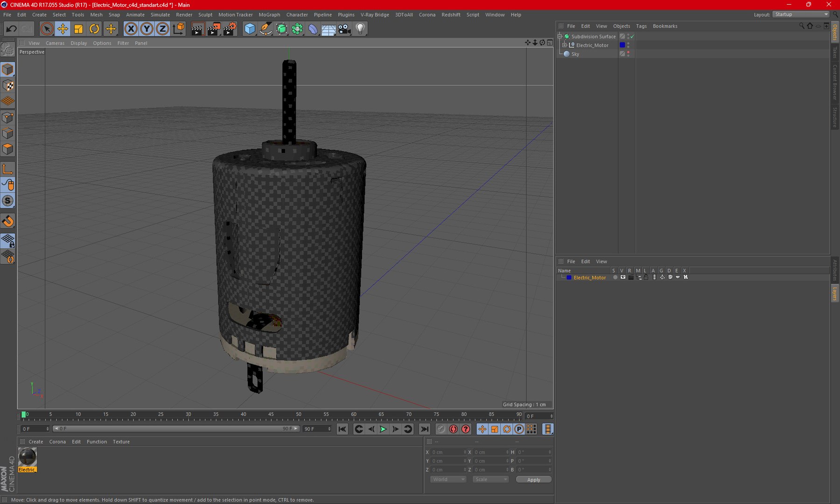This screenshot has height=504, width=840.
Task: Toggle Sky object visibility dots
Action: [628, 54]
